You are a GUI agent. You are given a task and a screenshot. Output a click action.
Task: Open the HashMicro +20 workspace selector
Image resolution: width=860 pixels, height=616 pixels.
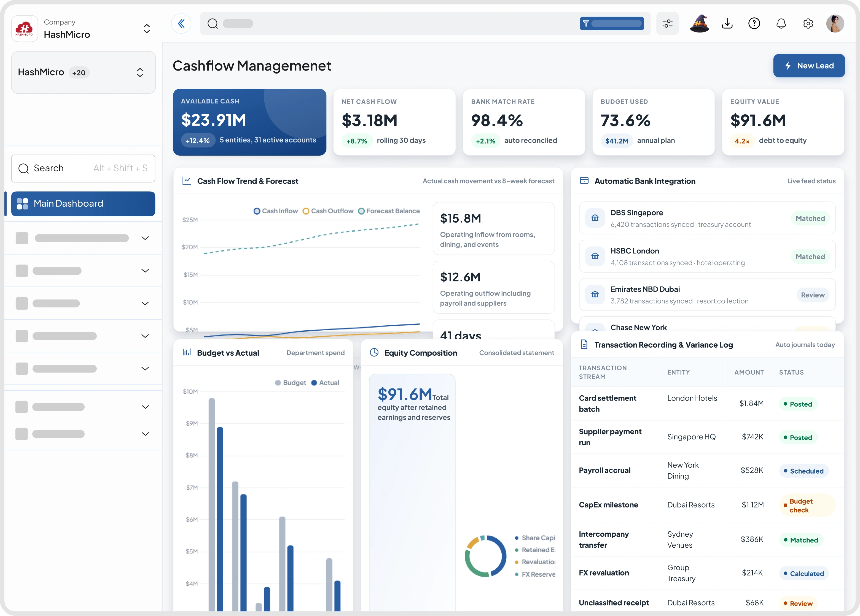[84, 72]
